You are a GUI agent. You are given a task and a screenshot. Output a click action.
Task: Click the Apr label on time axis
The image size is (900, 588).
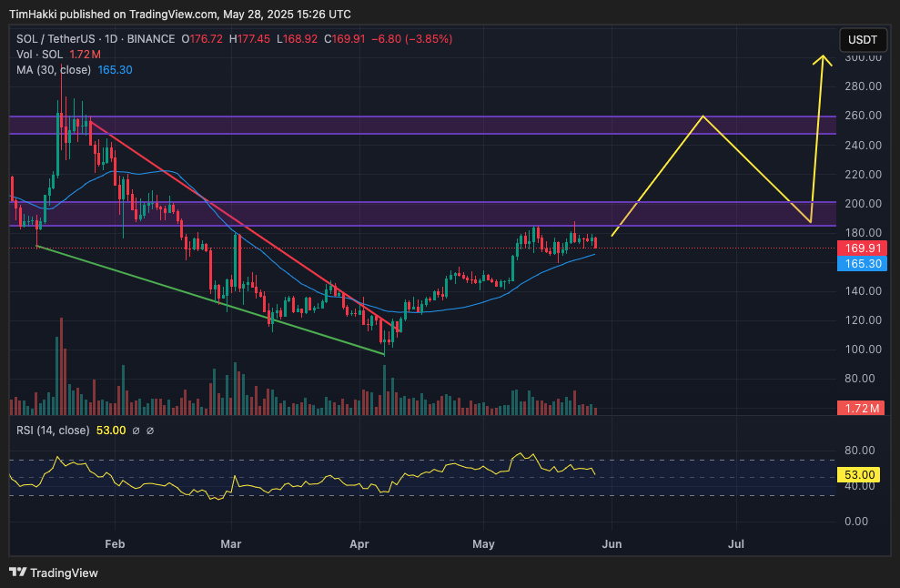tap(359, 543)
